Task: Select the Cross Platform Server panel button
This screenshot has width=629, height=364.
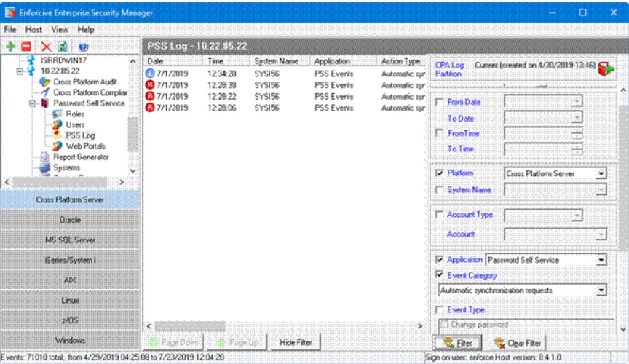Action: 70,199
